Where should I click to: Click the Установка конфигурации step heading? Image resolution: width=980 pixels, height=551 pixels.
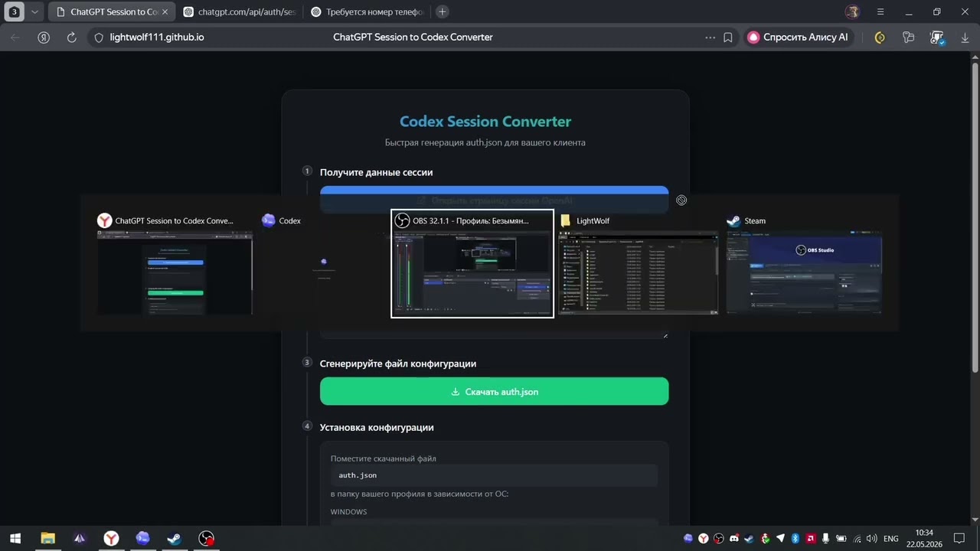click(377, 427)
